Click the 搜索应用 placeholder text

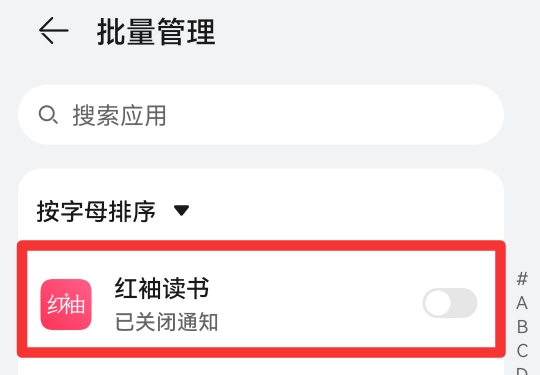[120, 115]
